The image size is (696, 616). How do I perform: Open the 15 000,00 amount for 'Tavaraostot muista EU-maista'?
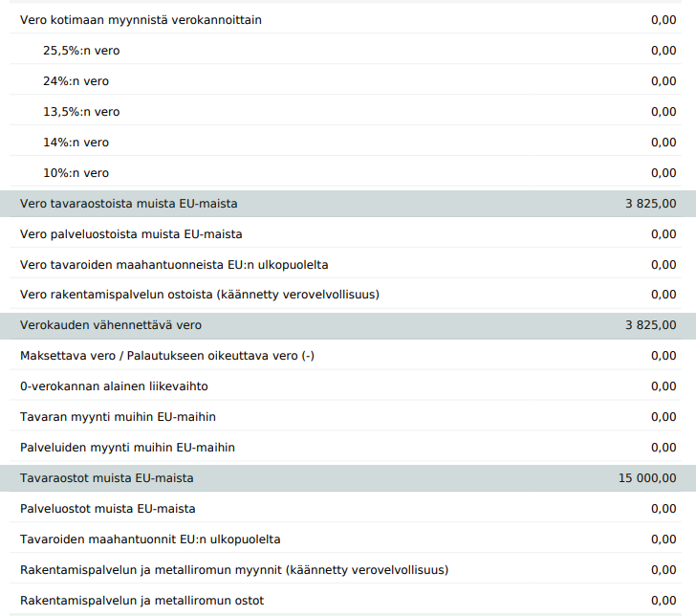pos(647,478)
